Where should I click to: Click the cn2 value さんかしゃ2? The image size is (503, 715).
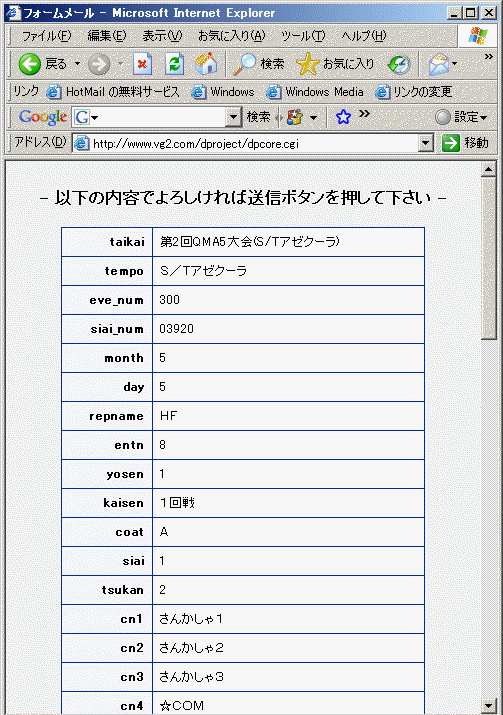(191, 648)
